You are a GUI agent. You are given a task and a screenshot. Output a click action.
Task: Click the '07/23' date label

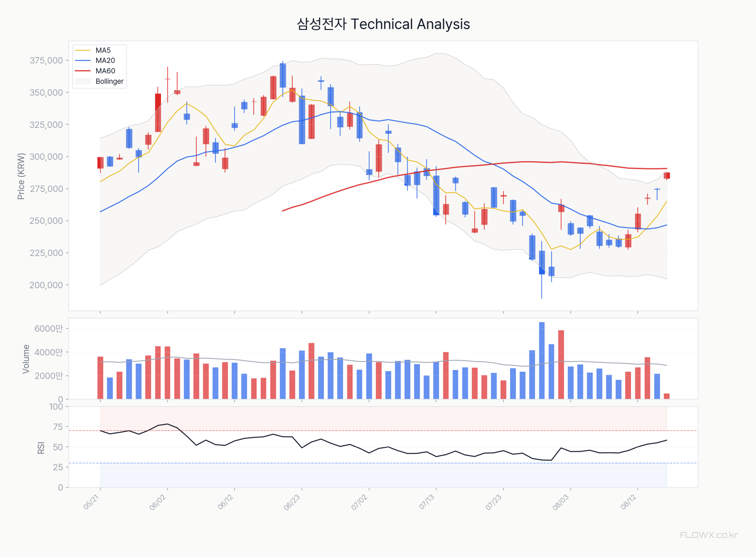494,502
